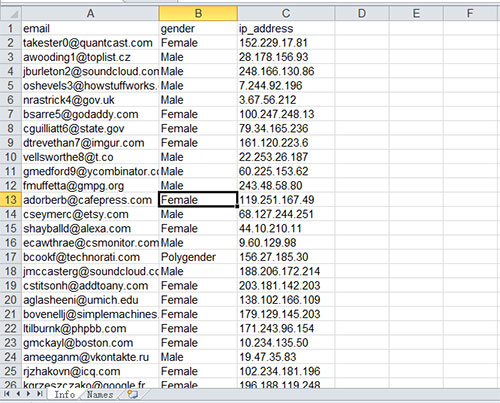
Task: Select row 13 header
Action: point(11,200)
